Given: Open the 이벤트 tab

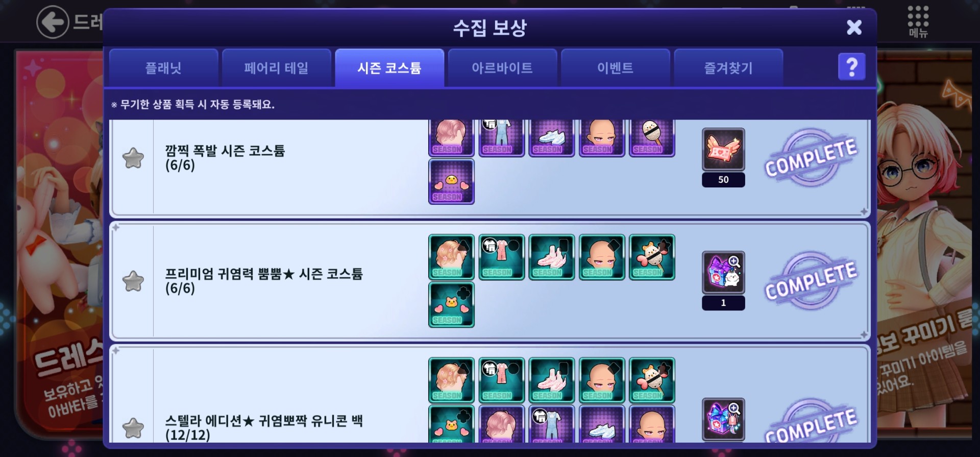Looking at the screenshot, I should point(615,68).
